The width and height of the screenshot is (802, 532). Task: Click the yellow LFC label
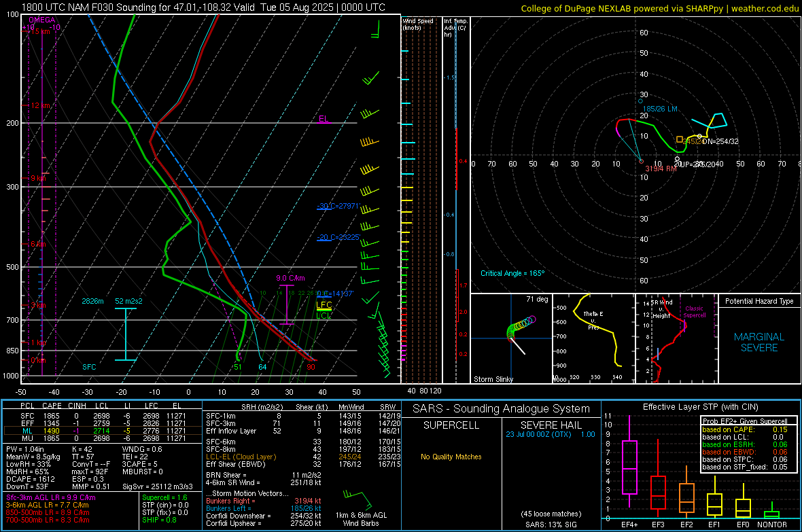pyautogui.click(x=324, y=305)
